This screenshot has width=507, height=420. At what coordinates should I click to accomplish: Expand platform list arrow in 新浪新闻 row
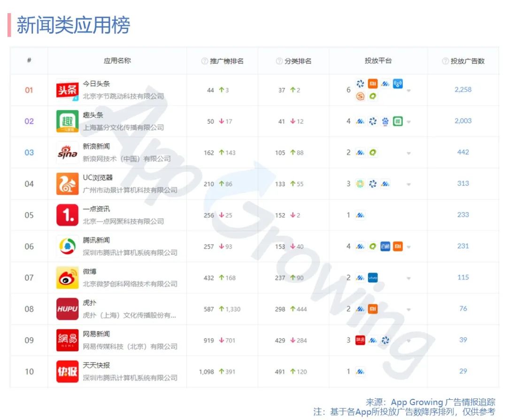coord(409,153)
